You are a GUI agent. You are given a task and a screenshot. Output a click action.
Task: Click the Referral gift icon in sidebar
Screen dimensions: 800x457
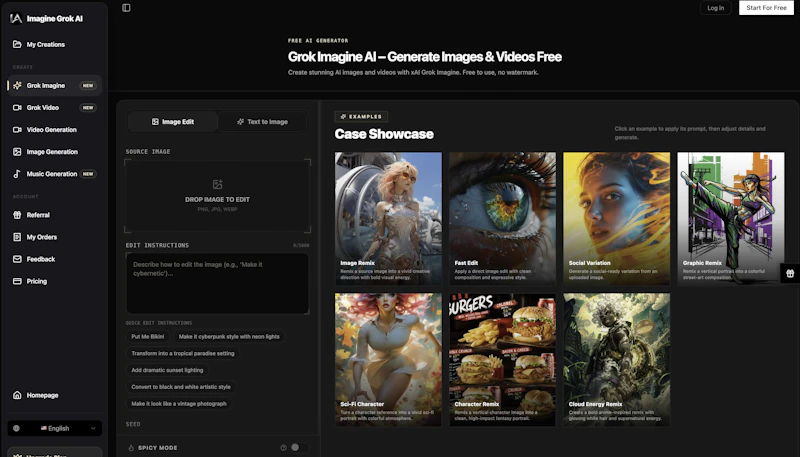point(17,215)
